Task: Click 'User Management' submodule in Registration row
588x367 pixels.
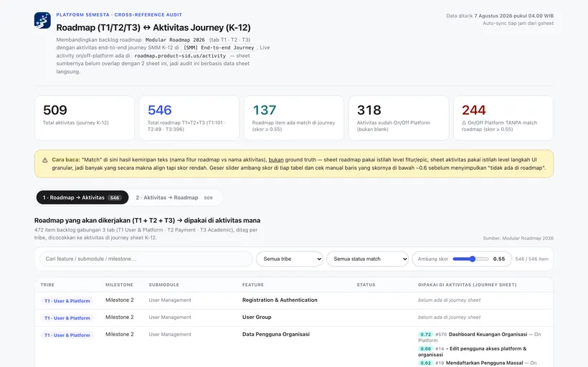Action: tap(170, 300)
